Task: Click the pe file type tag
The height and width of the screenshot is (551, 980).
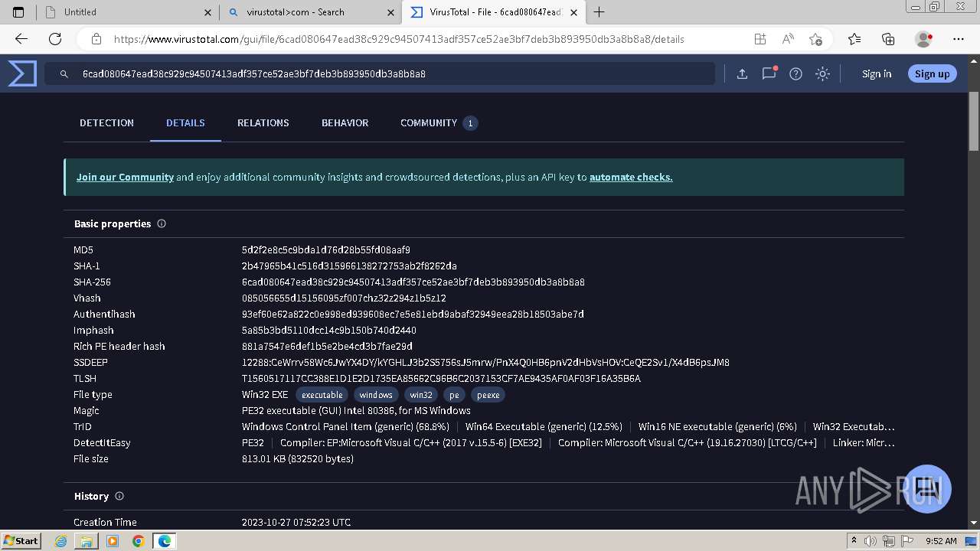Action: pyautogui.click(x=454, y=395)
